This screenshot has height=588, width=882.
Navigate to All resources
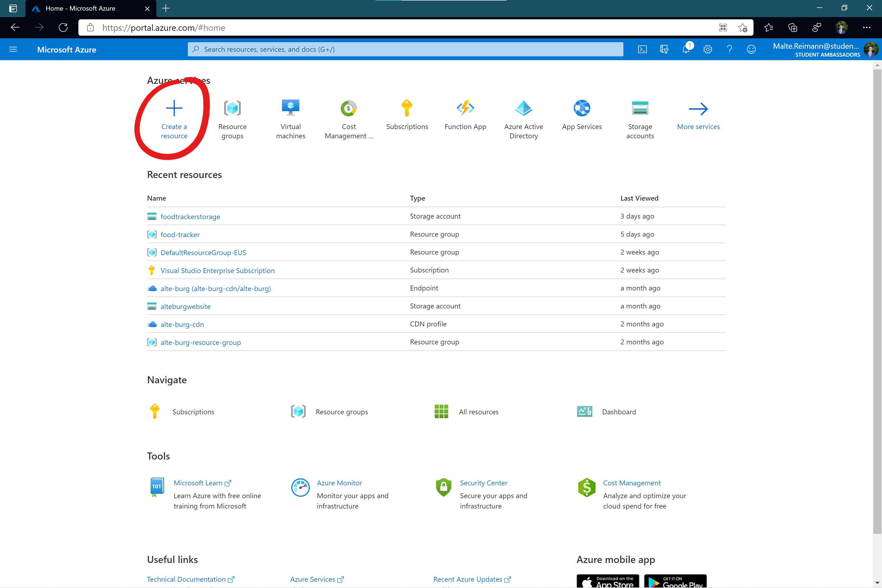479,412
